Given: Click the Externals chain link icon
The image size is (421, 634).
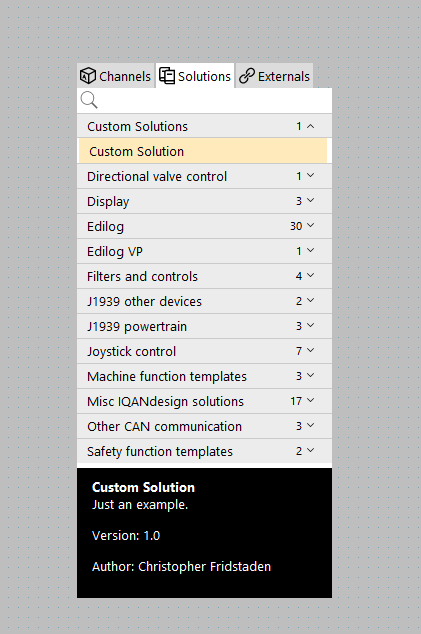Looking at the screenshot, I should (x=247, y=76).
